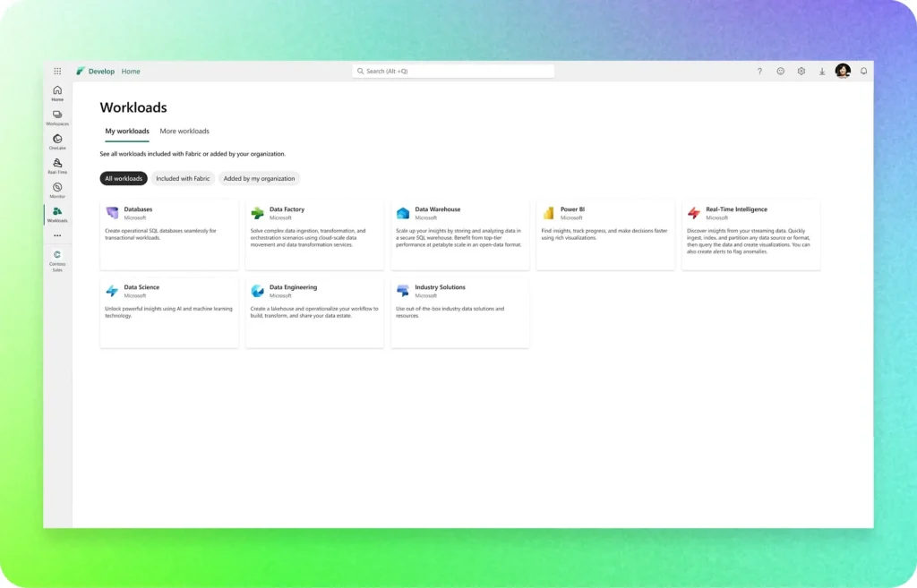Screen dimensions: 917x588
Task: Click the Search box magnifier icon
Action: coord(360,72)
